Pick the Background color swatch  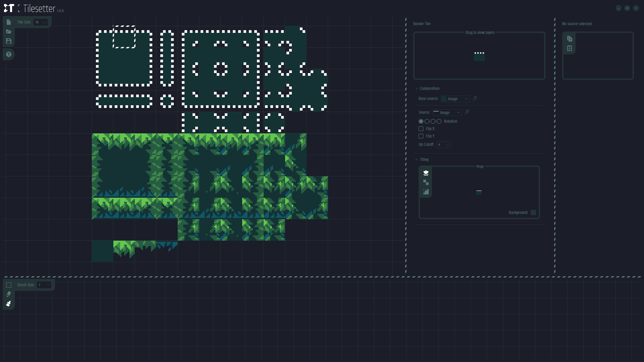533,212
